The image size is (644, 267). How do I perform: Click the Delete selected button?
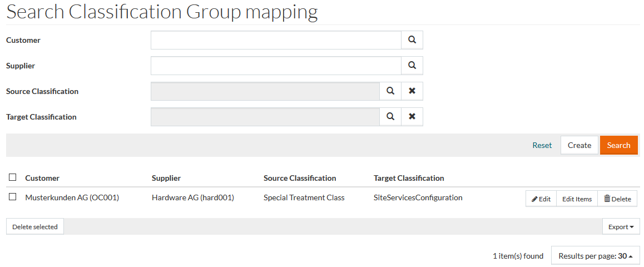point(35,226)
